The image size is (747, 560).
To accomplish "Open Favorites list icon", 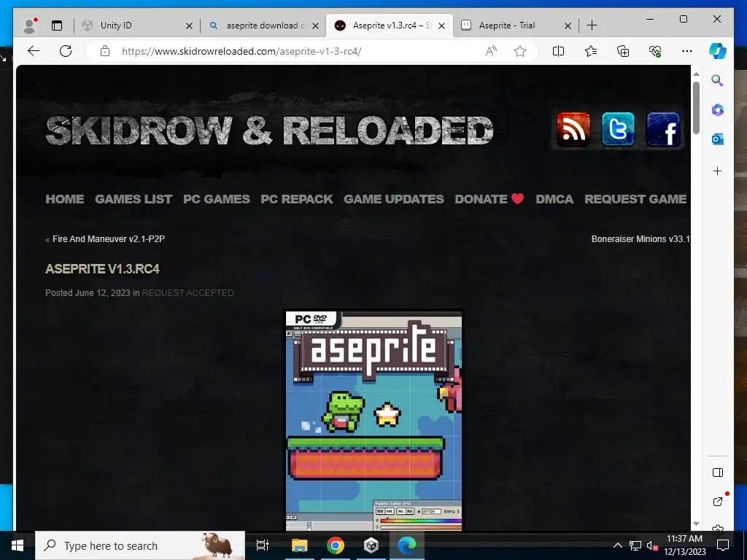I will pyautogui.click(x=591, y=51).
